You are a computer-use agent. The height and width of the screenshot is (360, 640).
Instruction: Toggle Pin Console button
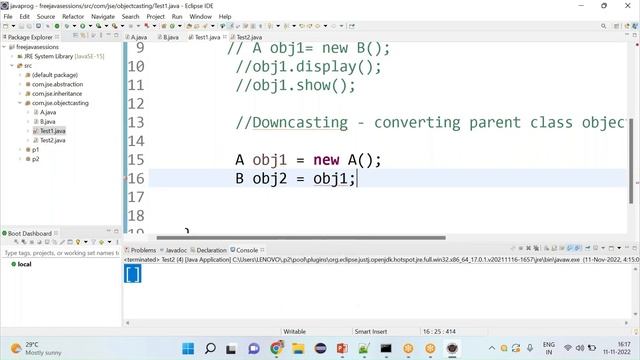point(588,248)
